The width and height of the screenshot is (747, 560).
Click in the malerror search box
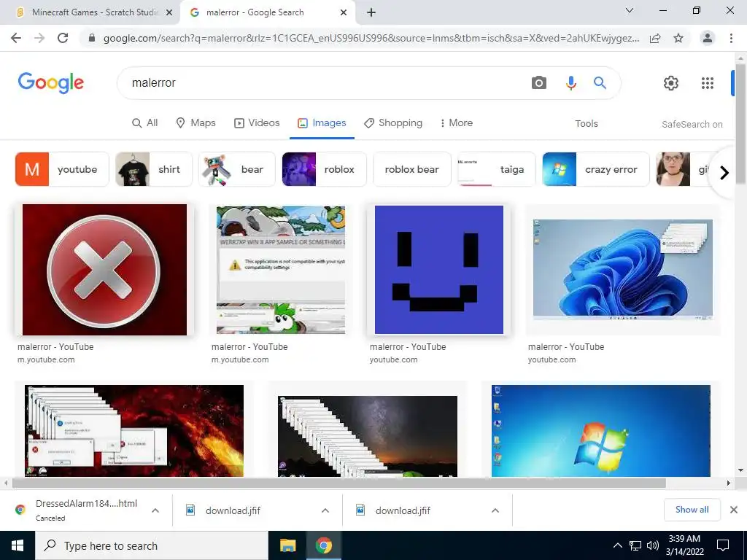click(x=324, y=83)
